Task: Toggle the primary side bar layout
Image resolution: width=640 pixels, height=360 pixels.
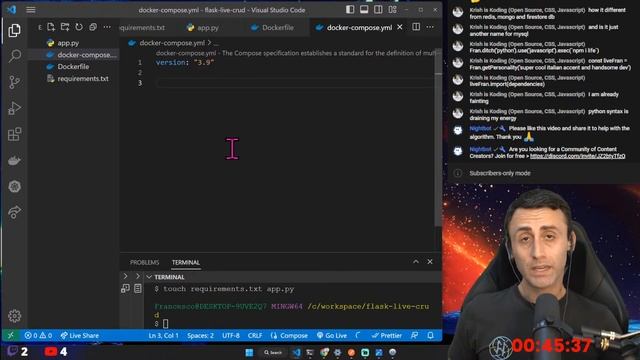Action: (x=350, y=9)
